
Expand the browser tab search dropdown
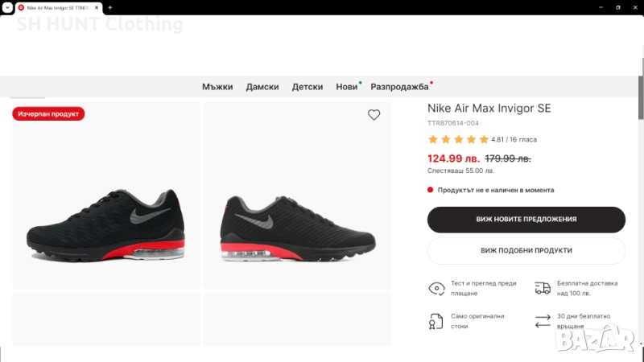[6, 7]
